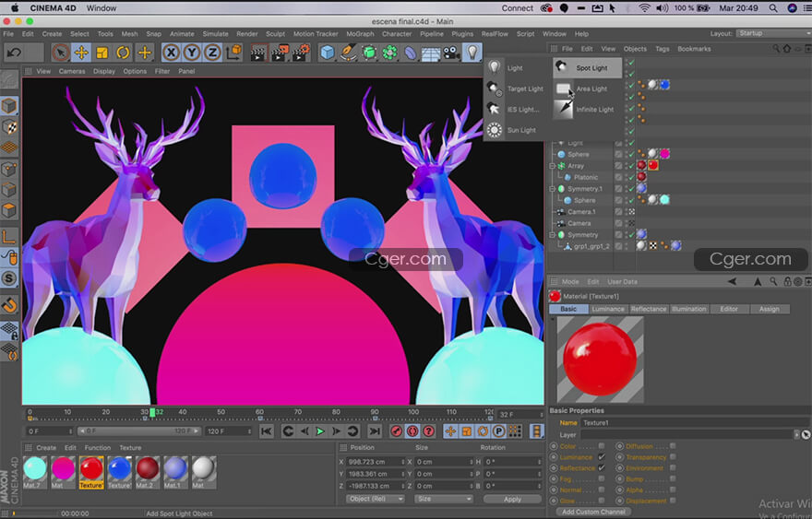Add a Cube primitive object

pos(328,53)
